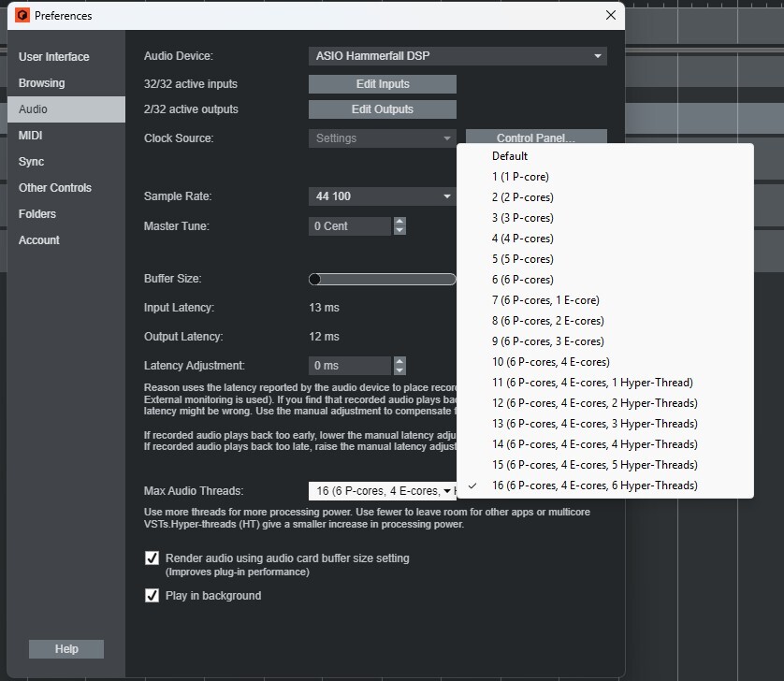Image resolution: width=784 pixels, height=681 pixels.
Task: Open the Sync preferences section
Action: pos(29,161)
